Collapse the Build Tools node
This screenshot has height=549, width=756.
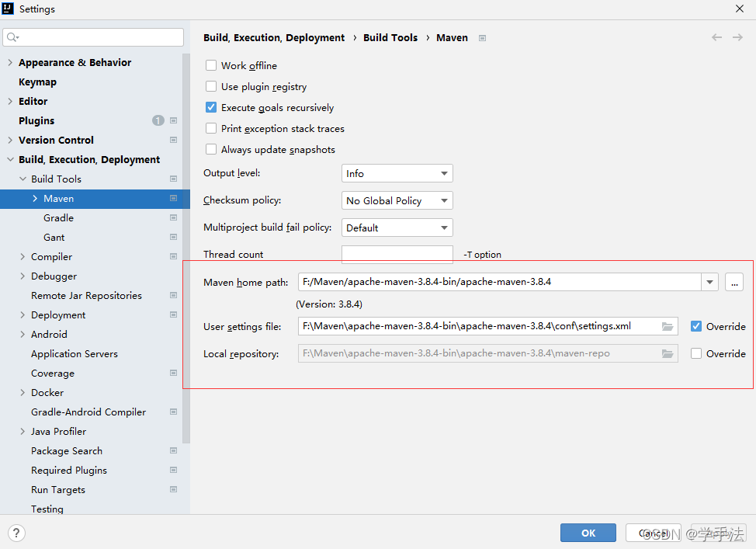(x=23, y=179)
